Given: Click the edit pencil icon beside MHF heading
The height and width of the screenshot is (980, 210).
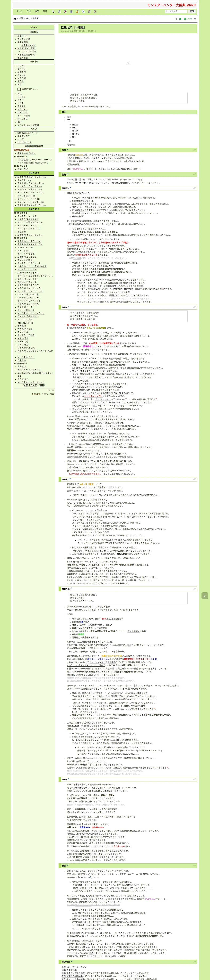Looking at the screenshot, I should click(x=69, y=779).
